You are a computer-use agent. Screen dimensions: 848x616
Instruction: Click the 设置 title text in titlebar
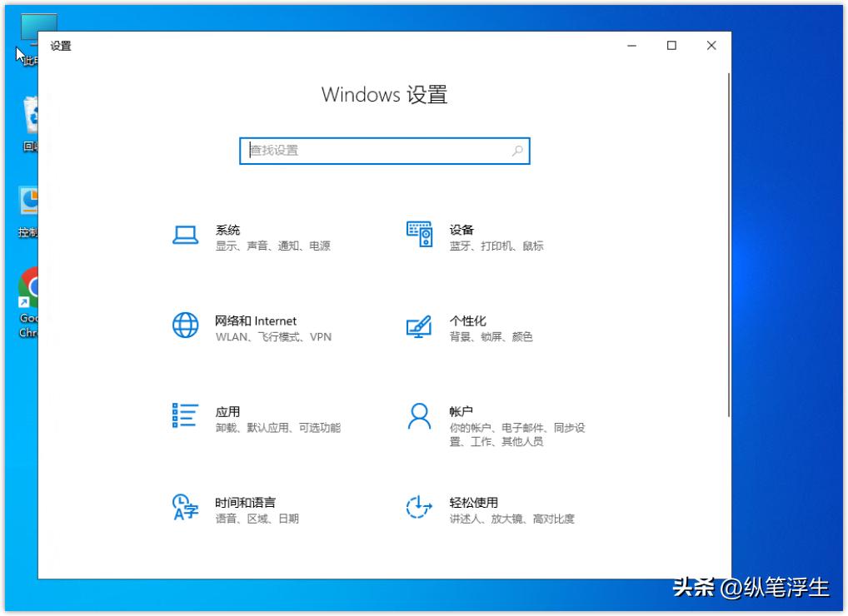(x=61, y=46)
